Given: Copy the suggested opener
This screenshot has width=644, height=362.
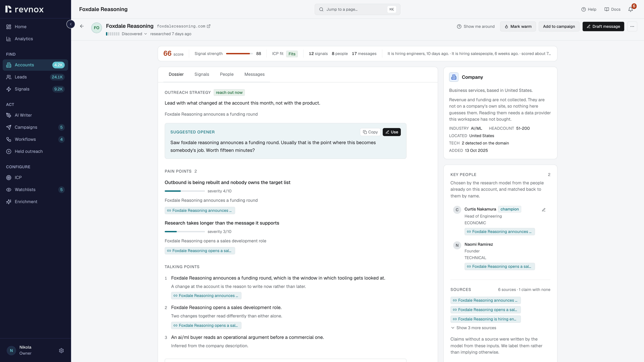Looking at the screenshot, I should tap(370, 132).
